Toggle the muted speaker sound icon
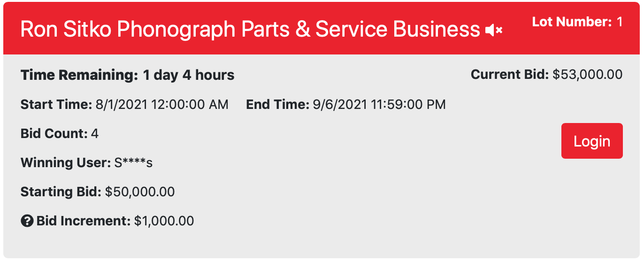Image resolution: width=644 pixels, height=262 pixels. tap(494, 31)
